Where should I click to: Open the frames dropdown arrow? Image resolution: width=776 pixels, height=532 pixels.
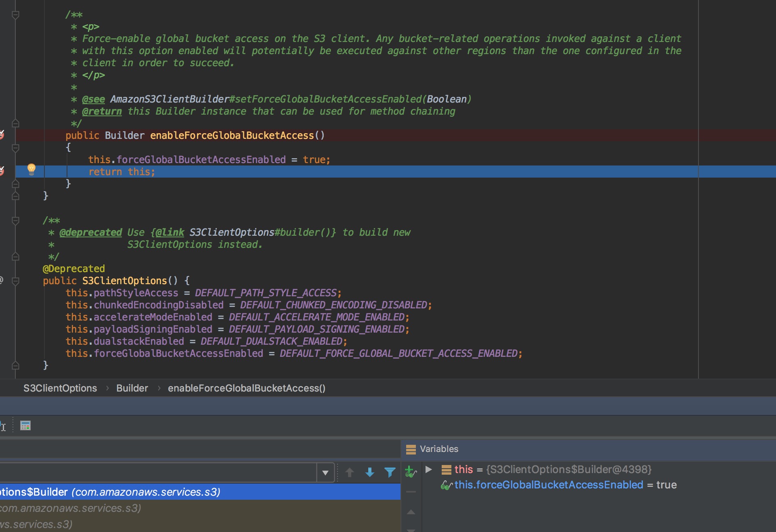coord(325,473)
